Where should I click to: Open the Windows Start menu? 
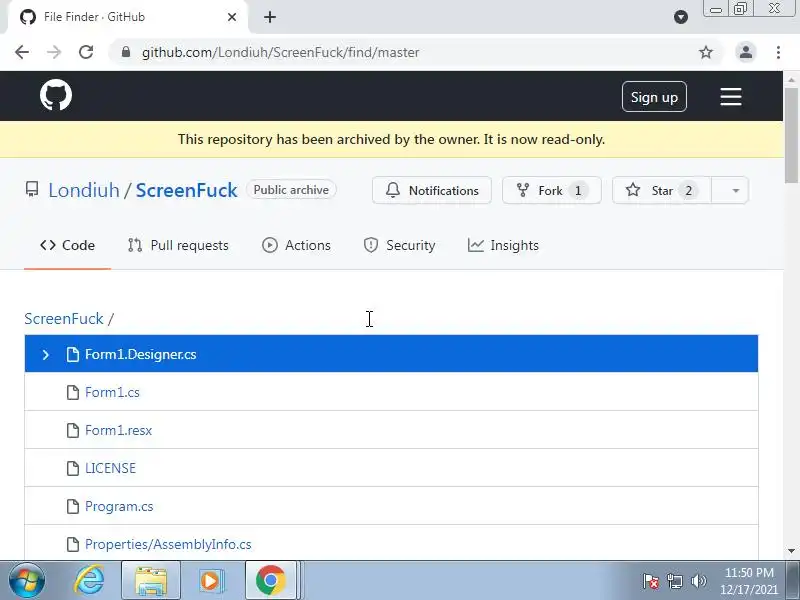tap(26, 580)
